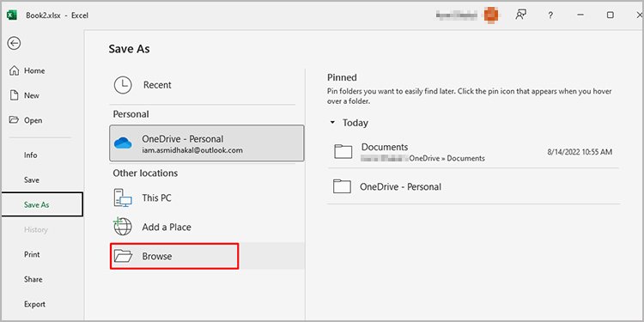Image resolution: width=644 pixels, height=322 pixels.
Task: Click the folder icon beside OneDrive - Personal
Action: (342, 186)
